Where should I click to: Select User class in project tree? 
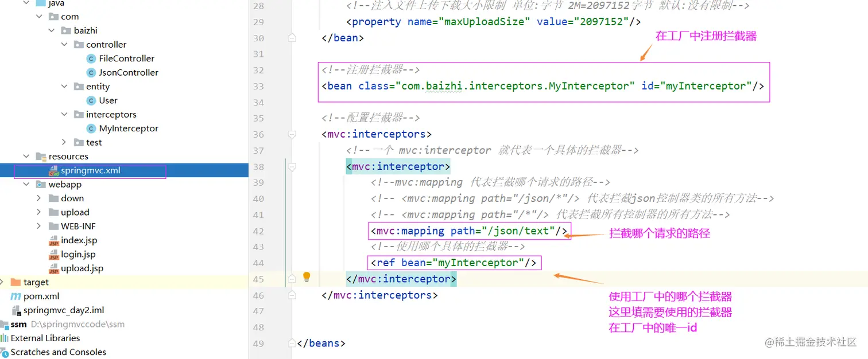pos(108,100)
